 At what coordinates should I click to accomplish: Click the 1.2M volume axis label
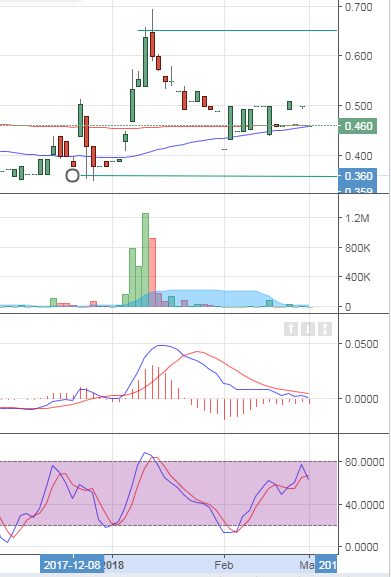tap(356, 219)
